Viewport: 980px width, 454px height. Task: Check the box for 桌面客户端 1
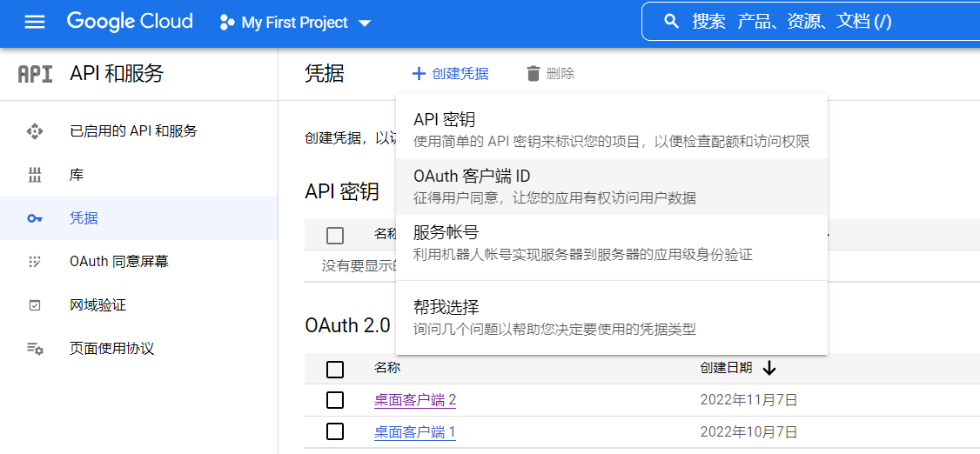tap(335, 431)
